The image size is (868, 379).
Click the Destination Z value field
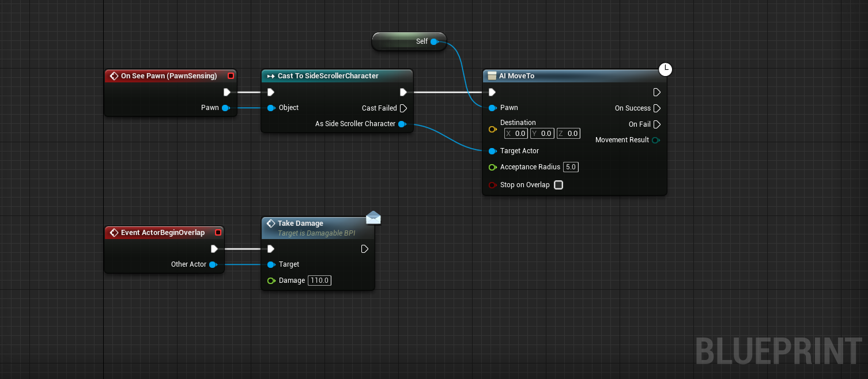568,134
